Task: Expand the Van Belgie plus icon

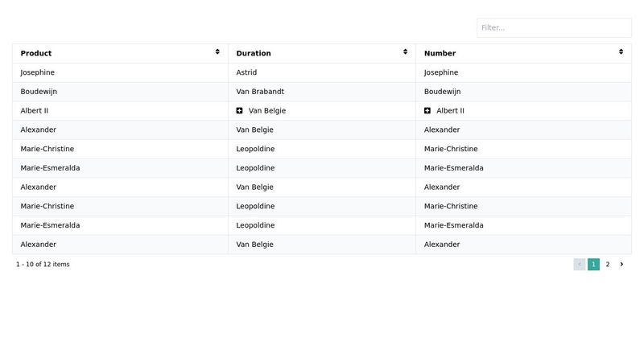Action: [240, 110]
